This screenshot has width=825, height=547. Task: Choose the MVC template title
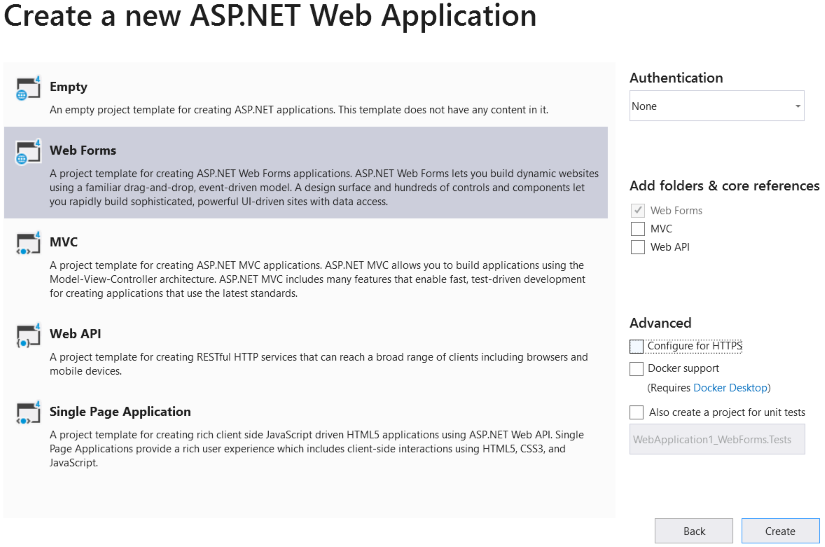point(64,242)
